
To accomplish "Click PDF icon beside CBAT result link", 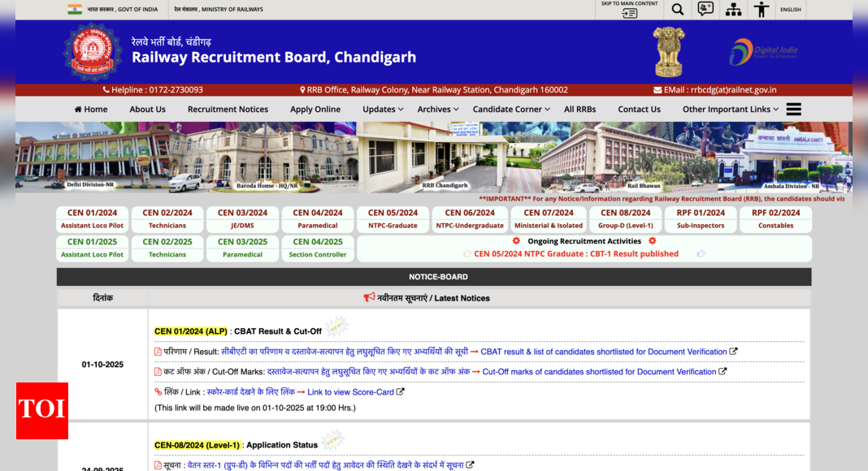I will click(158, 352).
